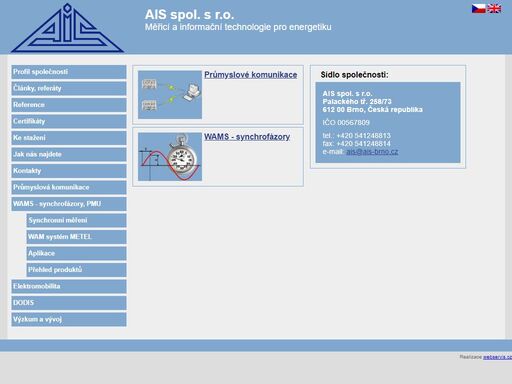This screenshot has width=512, height=384.
Task: Click the 612 00 Brno, Česká republika line
Action: point(372,110)
